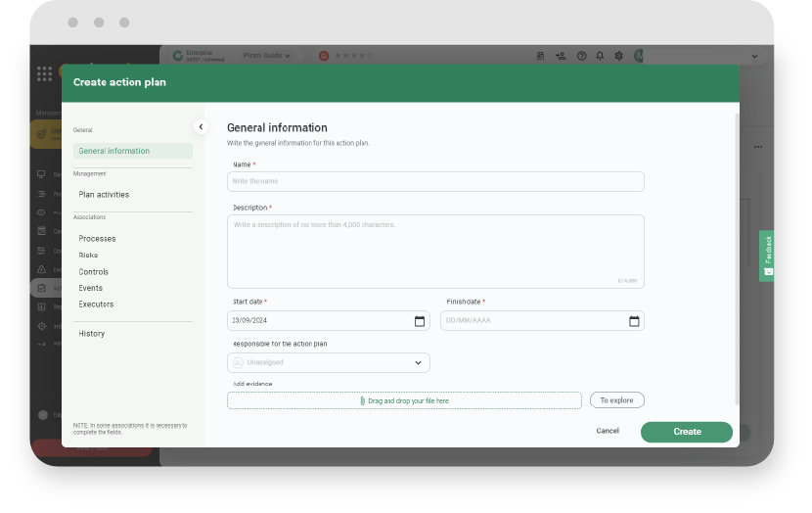The image size is (812, 513).
Task: Click into the Name text field
Action: [x=435, y=182]
